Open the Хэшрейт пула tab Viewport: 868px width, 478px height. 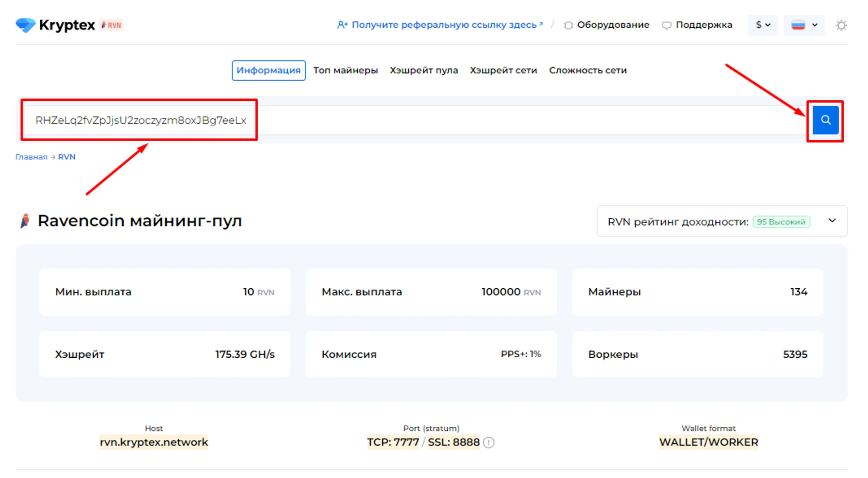point(424,70)
